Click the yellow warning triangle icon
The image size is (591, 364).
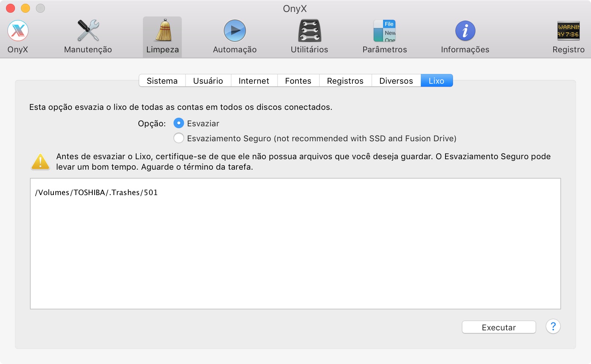click(40, 161)
